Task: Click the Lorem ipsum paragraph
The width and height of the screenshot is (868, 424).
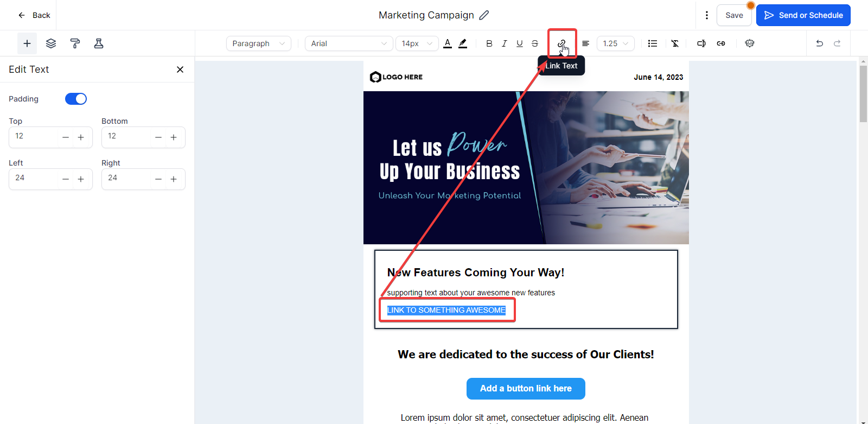Action: 525,418
